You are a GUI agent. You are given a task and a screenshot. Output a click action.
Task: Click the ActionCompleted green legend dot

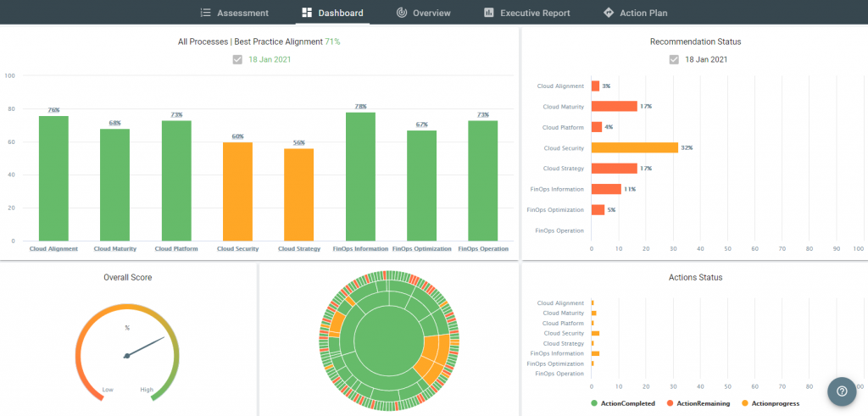click(x=594, y=403)
